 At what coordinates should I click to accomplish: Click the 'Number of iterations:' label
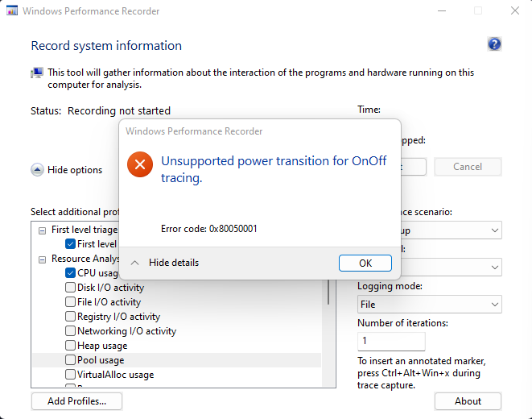point(402,323)
